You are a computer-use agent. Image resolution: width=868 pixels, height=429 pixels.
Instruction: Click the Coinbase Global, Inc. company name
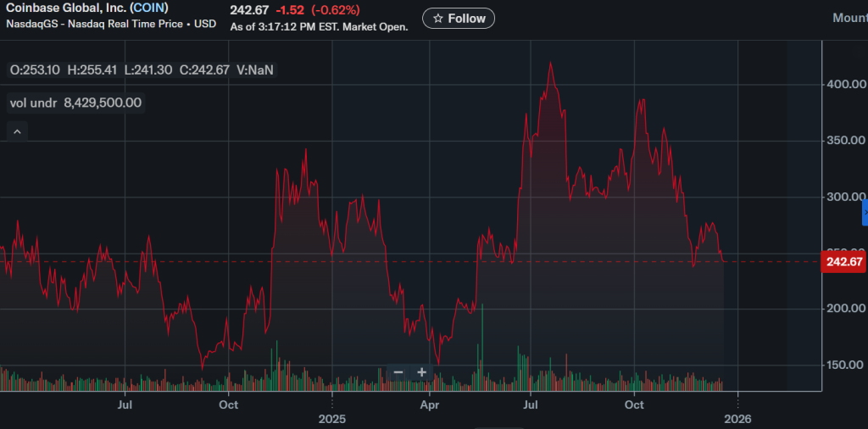(66, 8)
